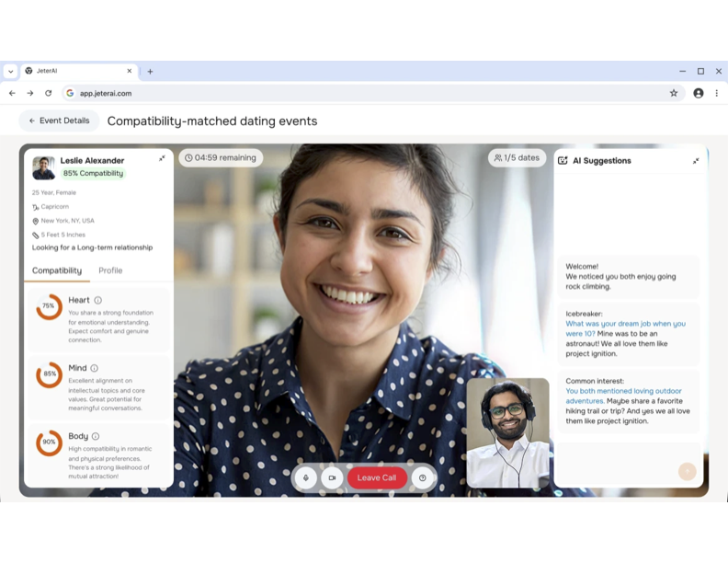Screen dimensions: 728x563
Task: Go back to Event Details
Action: pyautogui.click(x=59, y=121)
